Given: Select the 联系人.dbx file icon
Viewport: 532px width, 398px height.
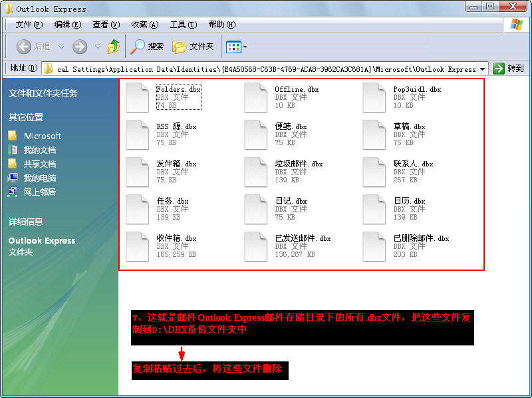Looking at the screenshot, I should [374, 172].
